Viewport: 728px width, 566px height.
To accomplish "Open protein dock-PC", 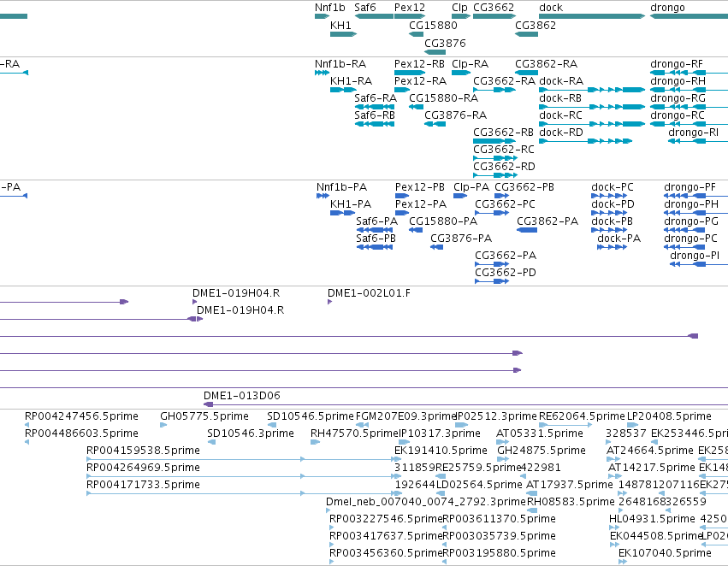I will (x=612, y=187).
